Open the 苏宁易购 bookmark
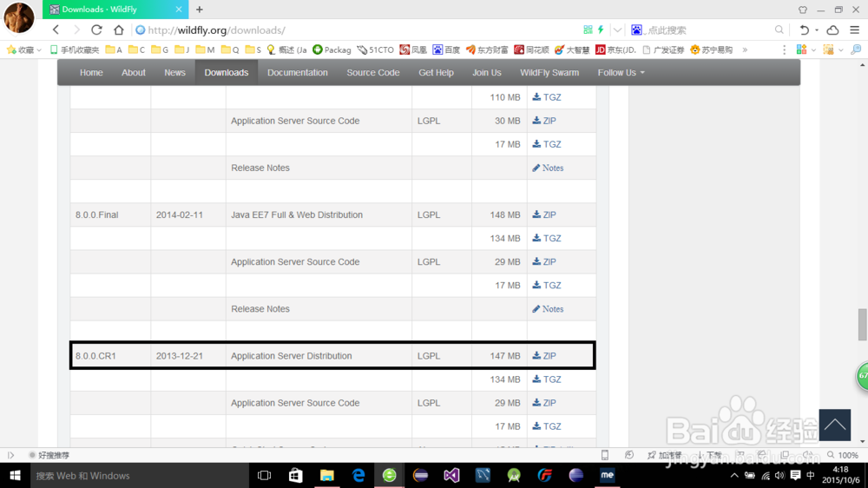 coord(712,49)
